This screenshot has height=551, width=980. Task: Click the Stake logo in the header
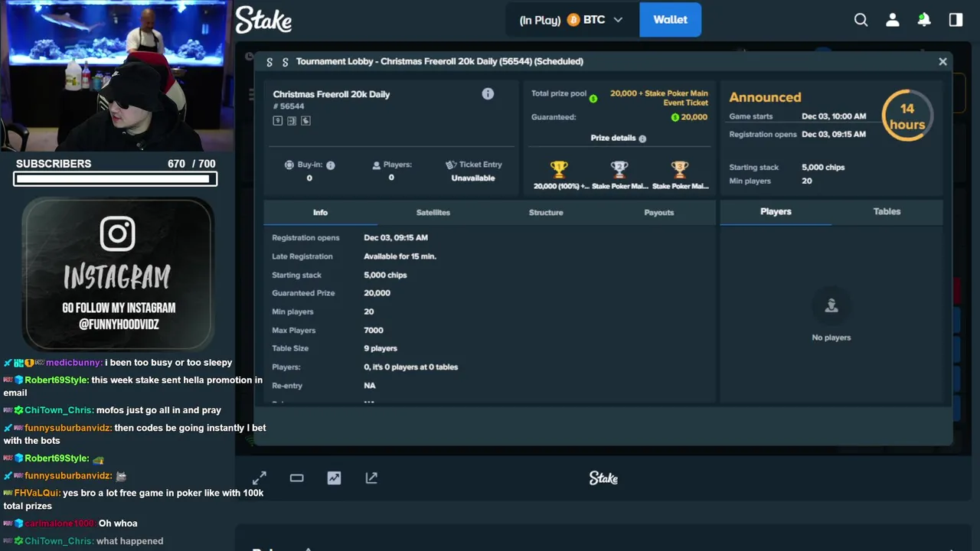(x=263, y=20)
